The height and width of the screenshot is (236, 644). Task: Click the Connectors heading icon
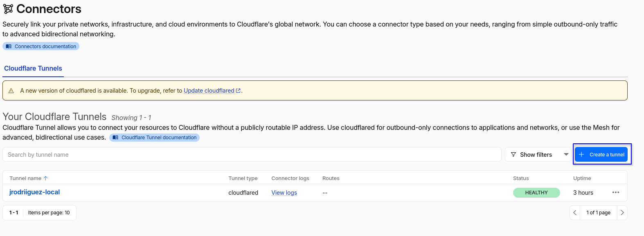click(8, 9)
